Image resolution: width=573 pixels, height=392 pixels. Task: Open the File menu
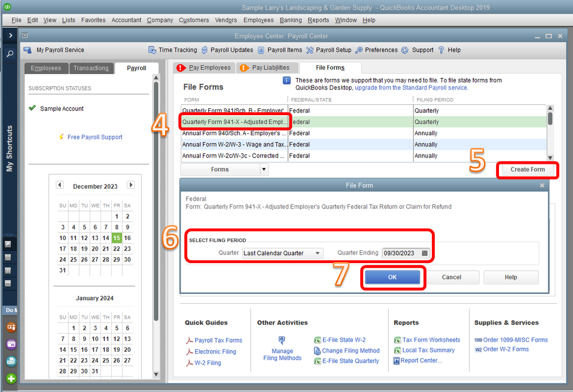pos(17,20)
